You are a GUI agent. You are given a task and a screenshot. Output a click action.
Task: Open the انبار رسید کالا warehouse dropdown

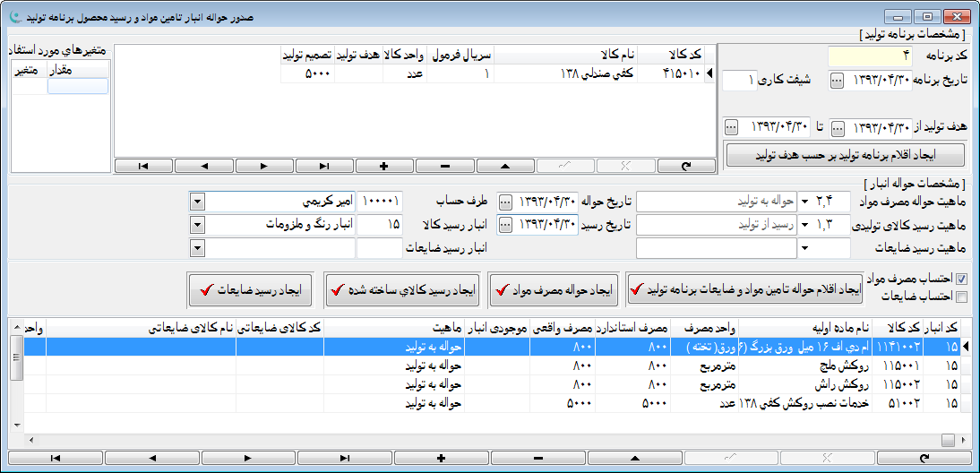(197, 224)
